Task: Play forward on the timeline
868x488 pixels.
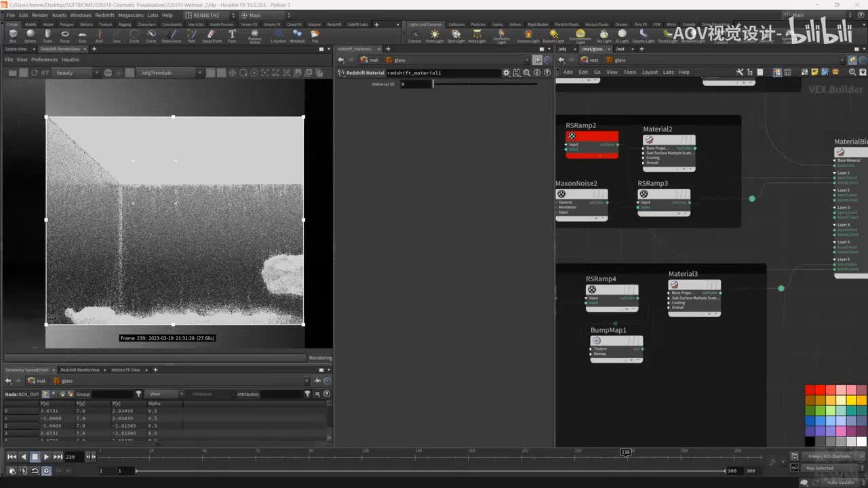Action: [x=47, y=457]
